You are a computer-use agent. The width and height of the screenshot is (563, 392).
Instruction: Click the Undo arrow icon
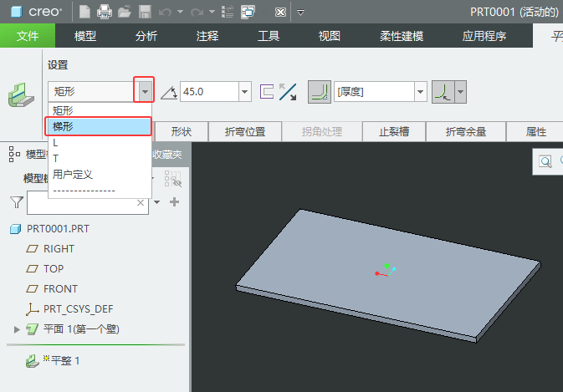tap(165, 13)
